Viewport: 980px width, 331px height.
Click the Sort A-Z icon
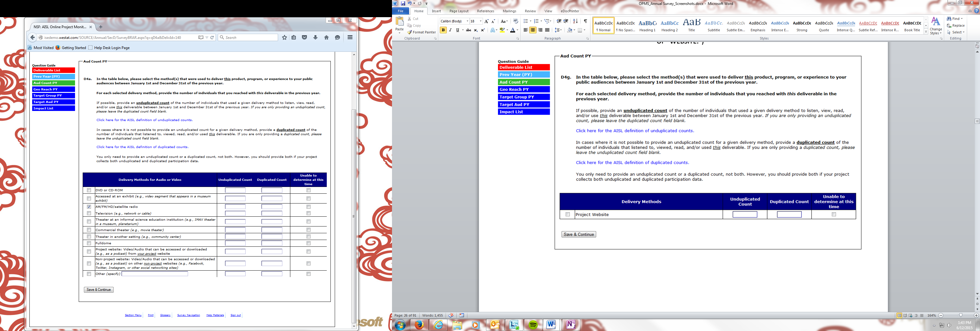point(575,21)
